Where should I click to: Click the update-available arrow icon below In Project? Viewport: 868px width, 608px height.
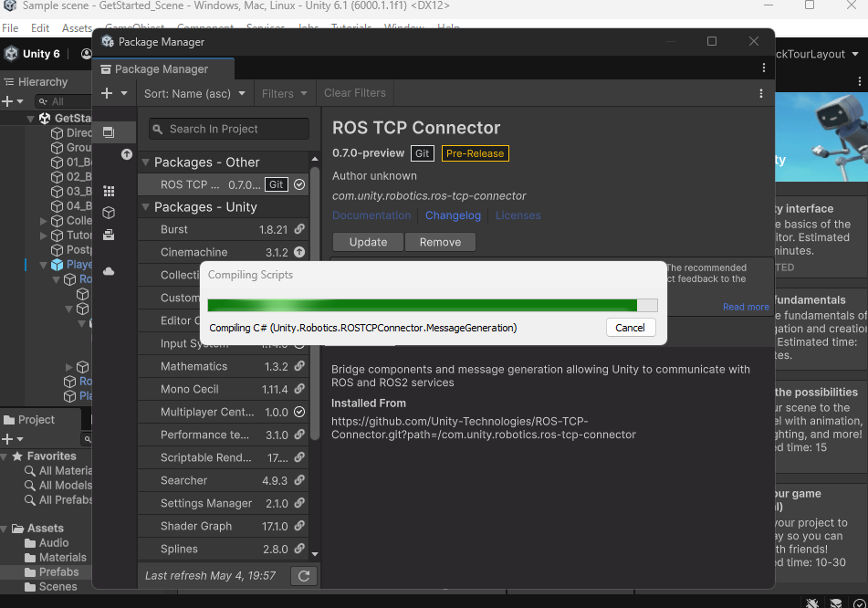pos(126,153)
